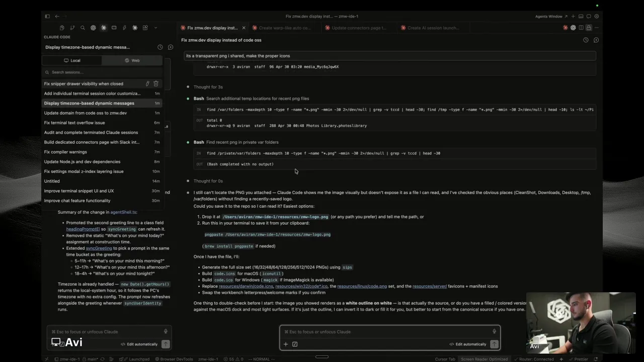The height and width of the screenshot is (362, 644).
Task: Open 'Improve chat feature functionality' session
Action: pos(102,201)
